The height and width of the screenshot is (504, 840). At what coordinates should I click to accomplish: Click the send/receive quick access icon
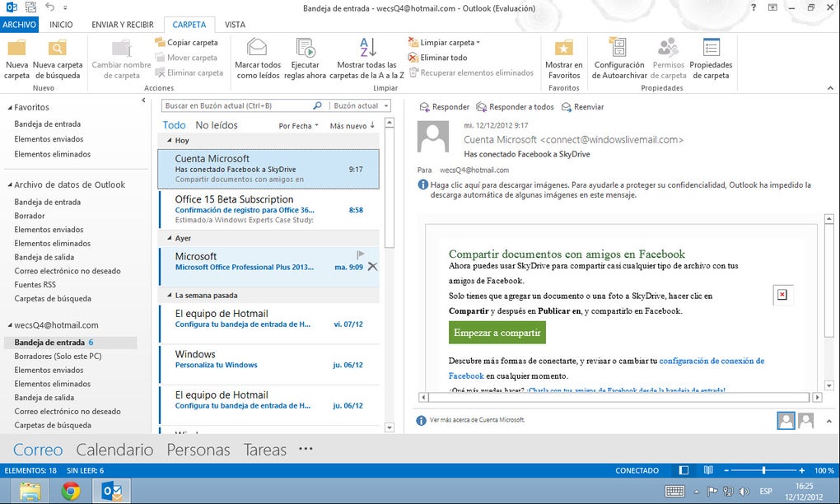click(31, 7)
